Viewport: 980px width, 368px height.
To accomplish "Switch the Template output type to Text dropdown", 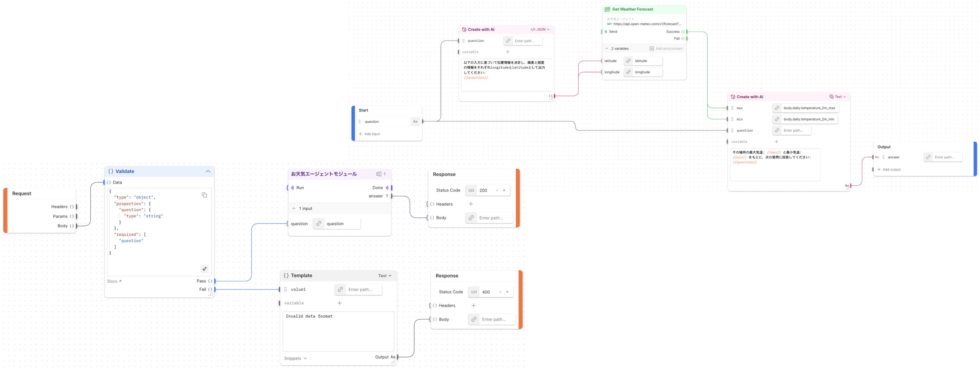I will [385, 275].
